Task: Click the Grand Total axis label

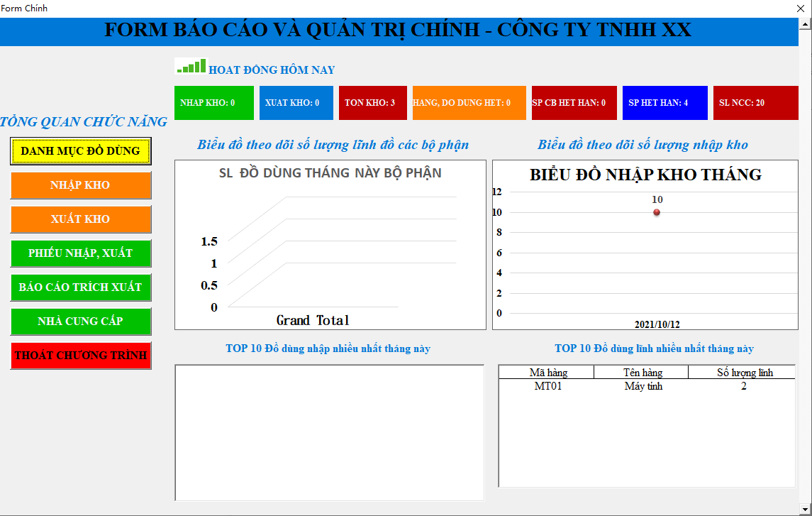Action: pyautogui.click(x=313, y=321)
